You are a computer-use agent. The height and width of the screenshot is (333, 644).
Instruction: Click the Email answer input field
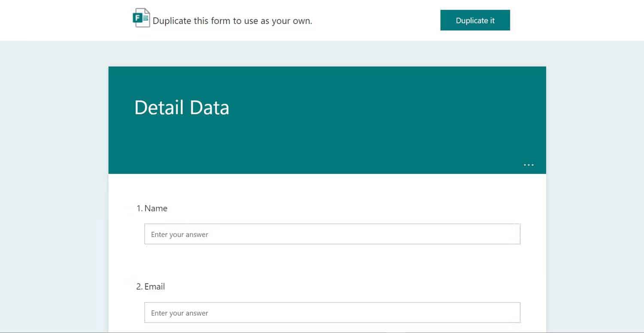pyautogui.click(x=332, y=312)
